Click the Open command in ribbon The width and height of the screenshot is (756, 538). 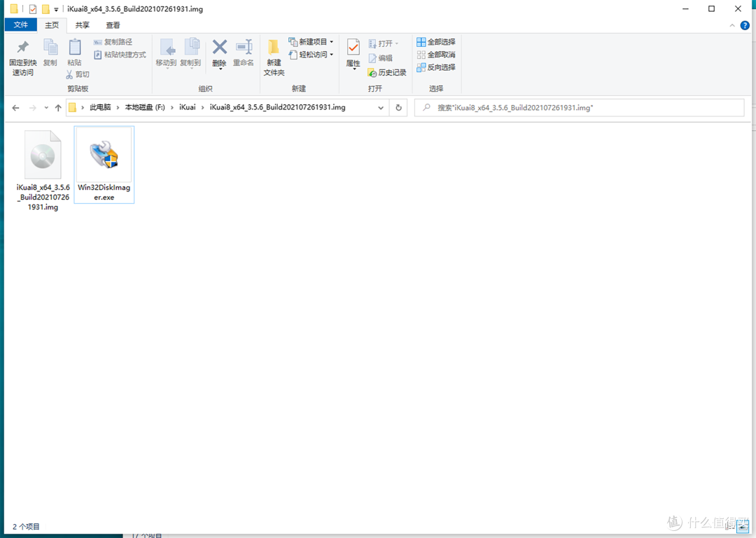pos(384,44)
